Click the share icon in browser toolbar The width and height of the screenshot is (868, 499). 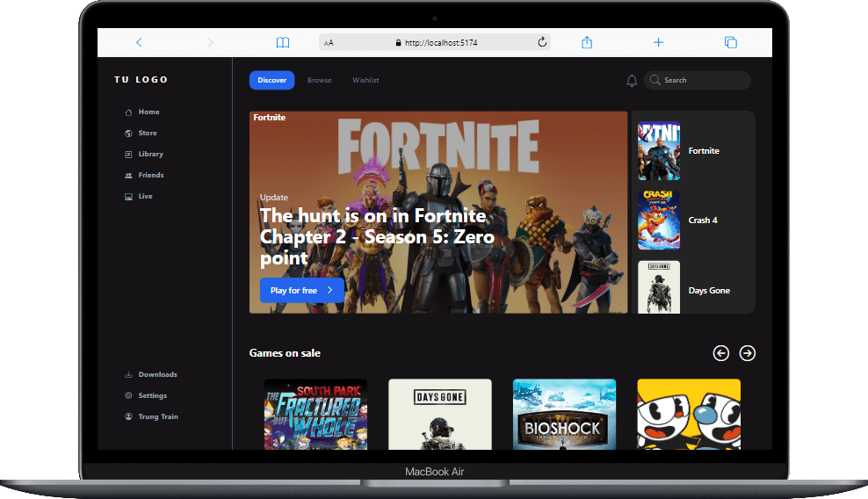coord(587,42)
